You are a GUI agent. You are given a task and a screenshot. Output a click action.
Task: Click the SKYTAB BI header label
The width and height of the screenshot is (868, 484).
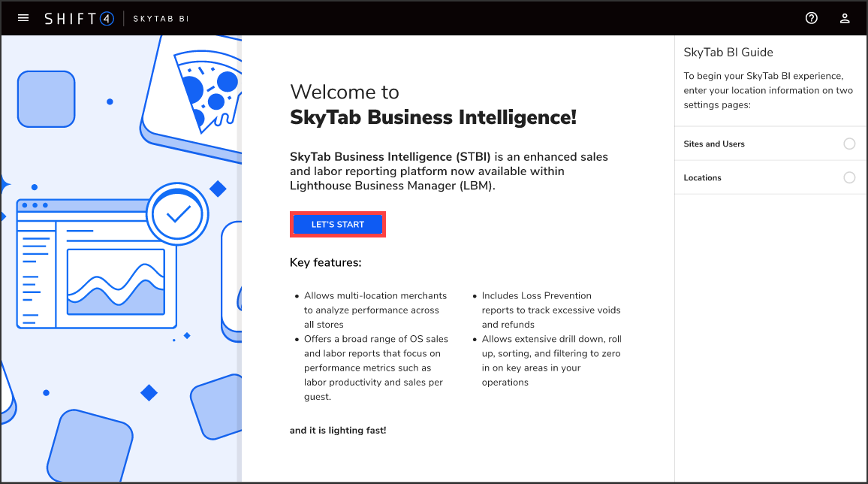pyautogui.click(x=160, y=17)
